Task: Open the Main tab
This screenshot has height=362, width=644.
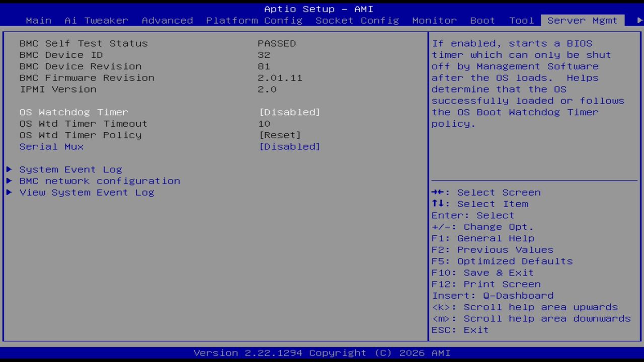Action: point(38,21)
